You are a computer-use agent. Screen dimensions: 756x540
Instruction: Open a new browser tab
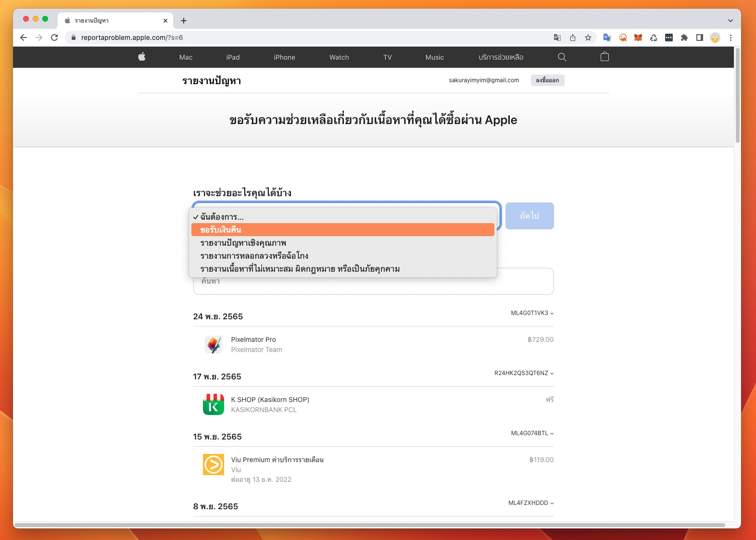(184, 21)
